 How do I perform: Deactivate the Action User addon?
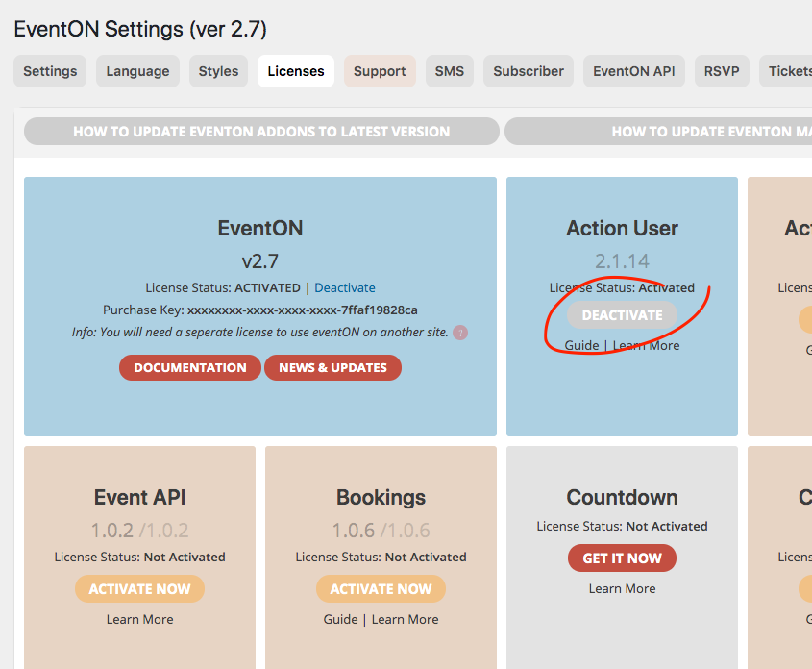(622, 315)
